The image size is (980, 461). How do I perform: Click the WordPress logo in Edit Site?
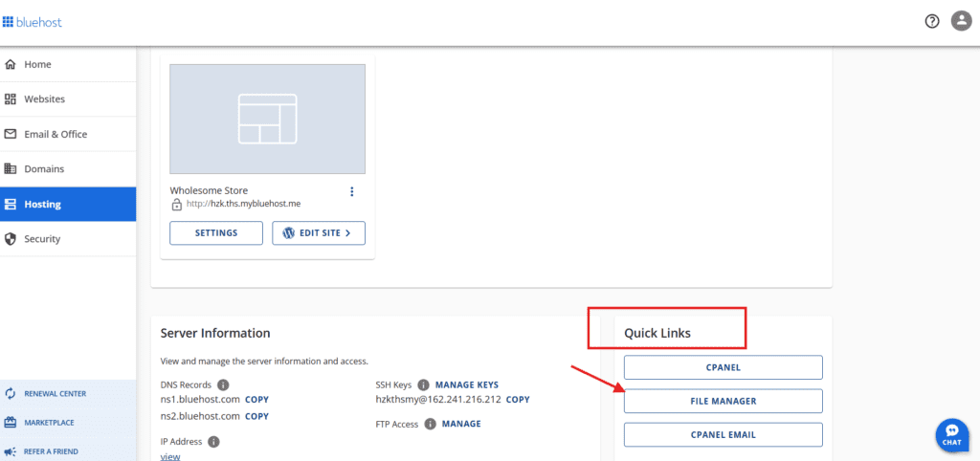click(x=289, y=233)
